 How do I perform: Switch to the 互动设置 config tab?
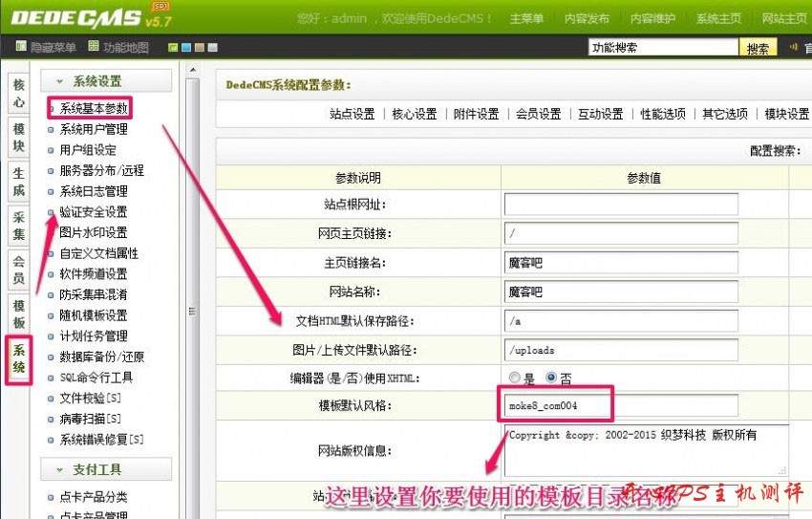[x=601, y=114]
